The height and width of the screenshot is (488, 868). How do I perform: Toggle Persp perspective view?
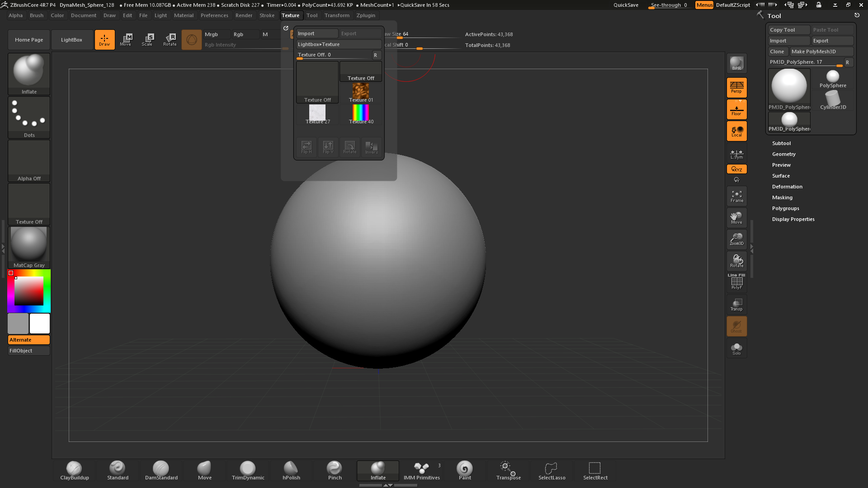point(736,87)
